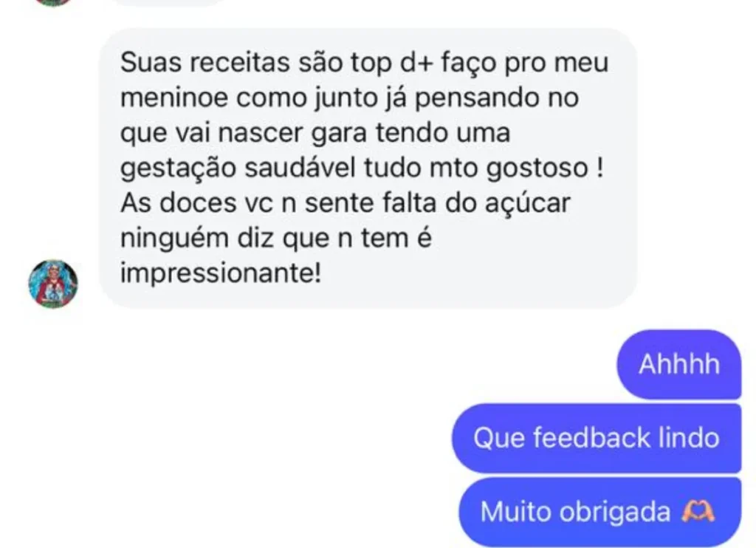Click the long gray received message bubble
Image resolution: width=756 pixels, height=548 pixels.
click(x=368, y=168)
